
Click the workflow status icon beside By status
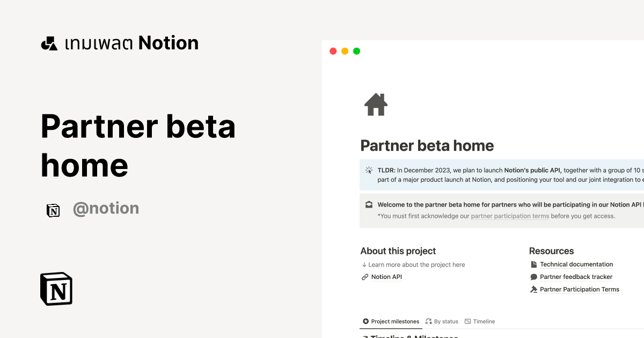(x=428, y=321)
